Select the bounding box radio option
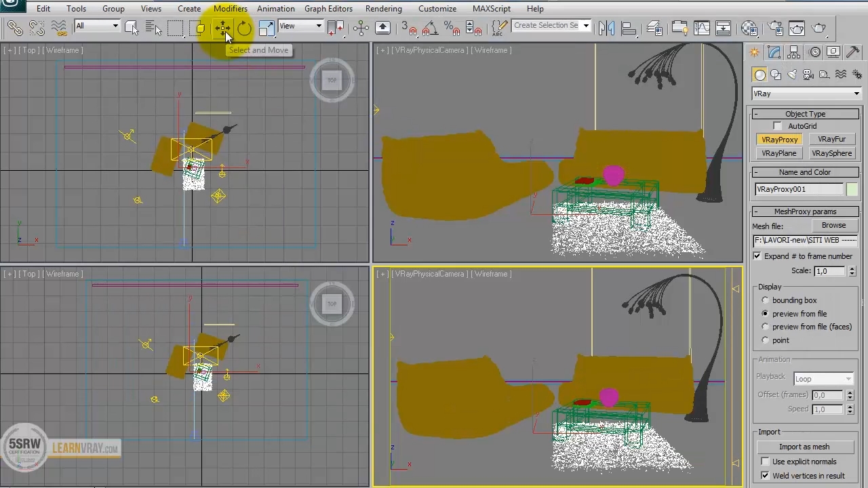This screenshot has width=868, height=488. pyautogui.click(x=766, y=300)
